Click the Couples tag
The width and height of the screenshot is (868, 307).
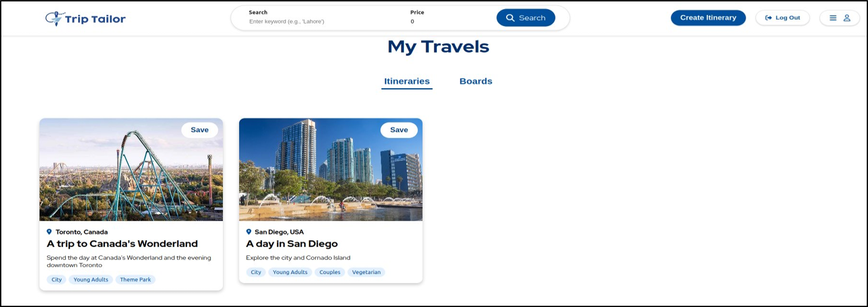tap(330, 272)
